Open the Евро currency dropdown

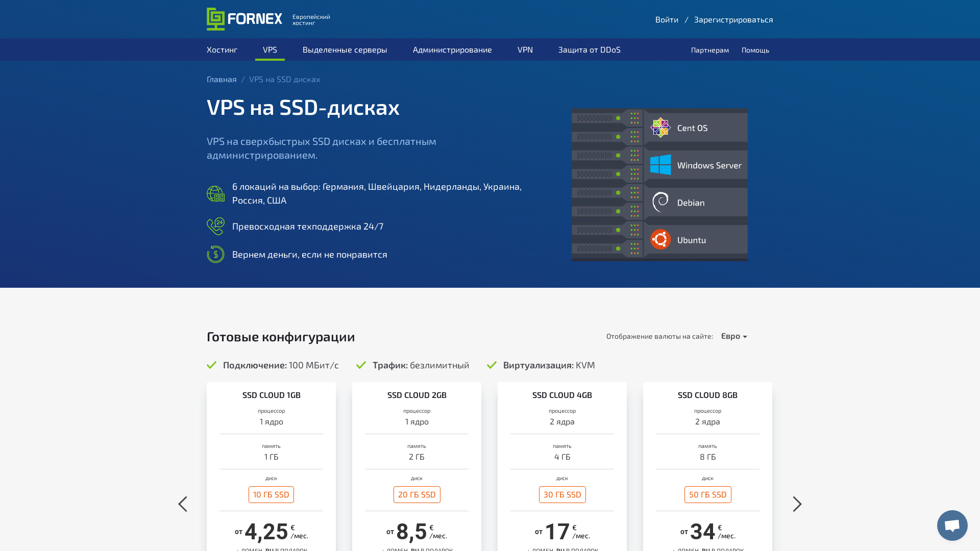(734, 336)
